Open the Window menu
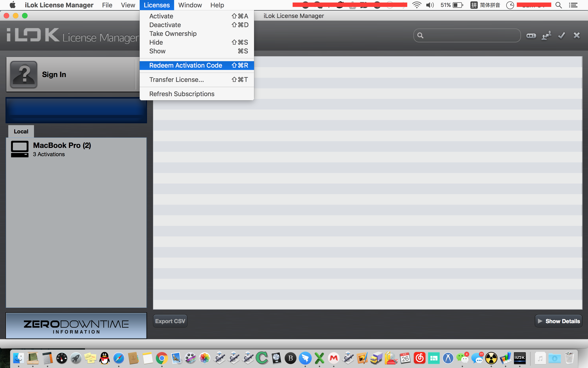Viewport: 588px width, 368px height. pos(190,5)
